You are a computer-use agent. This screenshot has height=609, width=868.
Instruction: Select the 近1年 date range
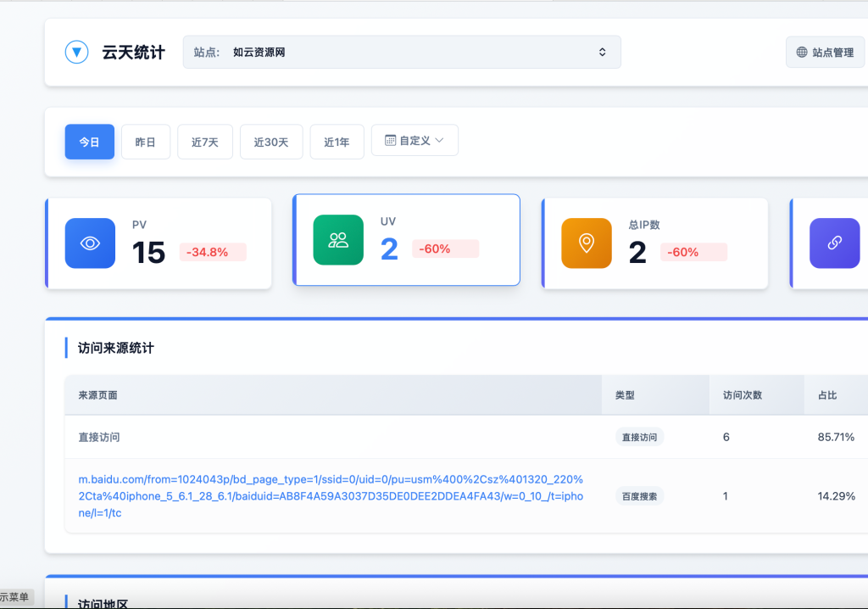pyautogui.click(x=337, y=142)
